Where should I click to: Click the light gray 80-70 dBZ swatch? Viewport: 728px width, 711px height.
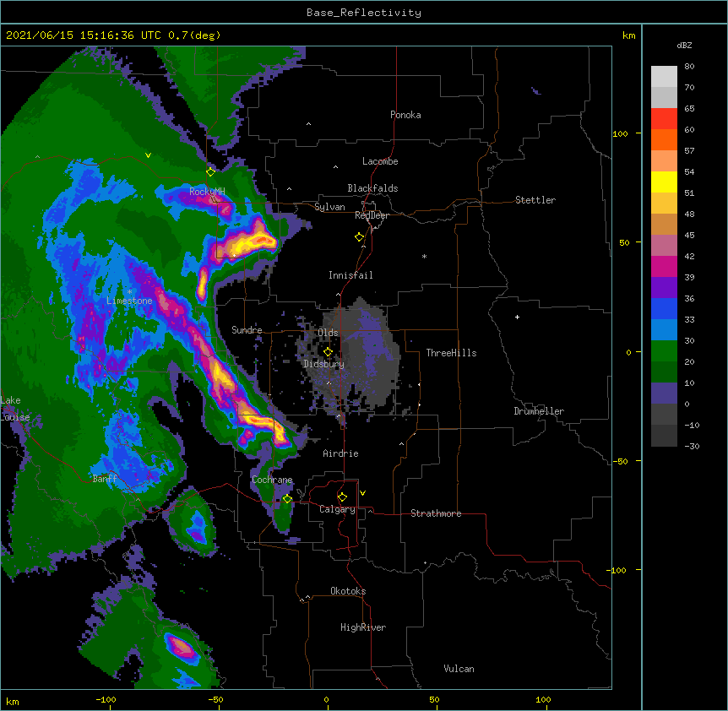tap(664, 77)
